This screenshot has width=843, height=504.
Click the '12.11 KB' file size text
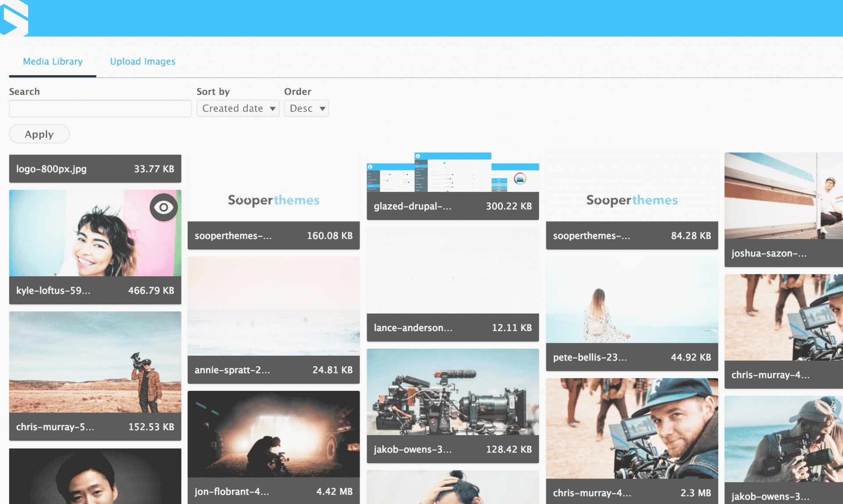(x=512, y=328)
